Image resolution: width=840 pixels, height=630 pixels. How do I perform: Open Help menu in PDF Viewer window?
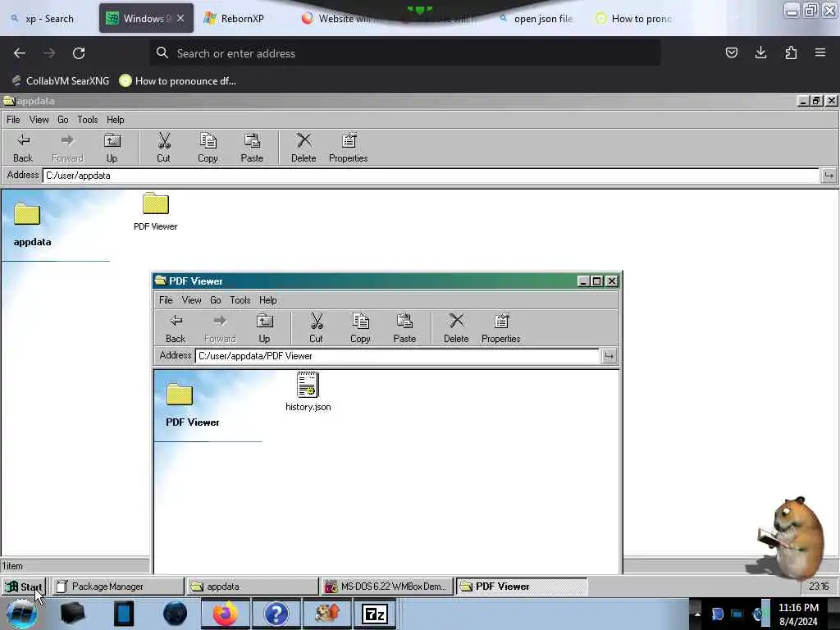[268, 300]
